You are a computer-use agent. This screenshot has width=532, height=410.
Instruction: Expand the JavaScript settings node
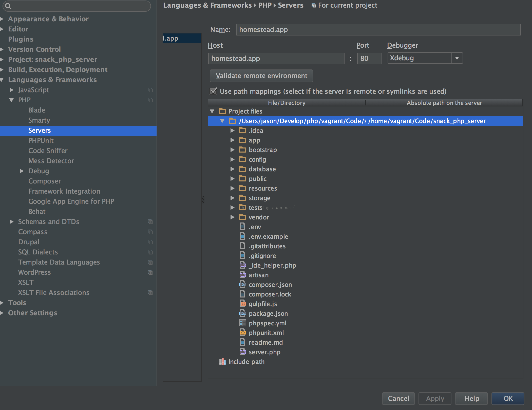point(11,90)
